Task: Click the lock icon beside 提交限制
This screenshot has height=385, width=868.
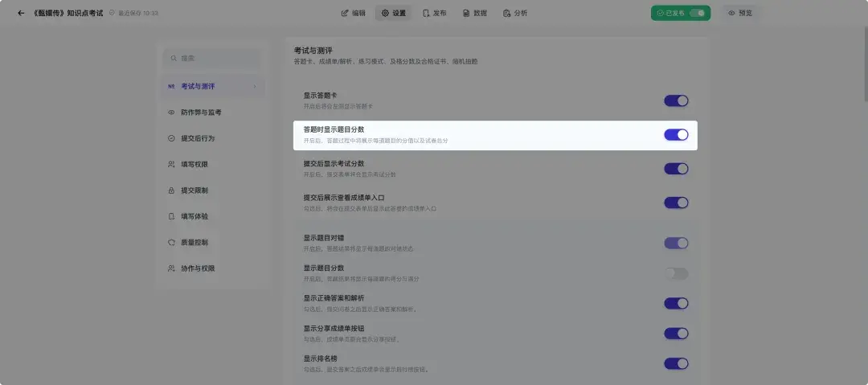Action: pos(171,190)
